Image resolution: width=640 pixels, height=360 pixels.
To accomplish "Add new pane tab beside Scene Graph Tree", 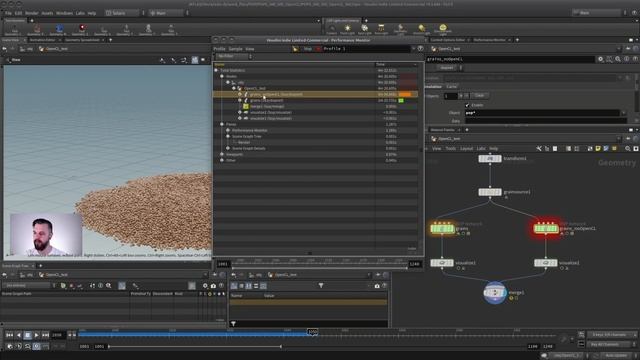I will point(40,266).
